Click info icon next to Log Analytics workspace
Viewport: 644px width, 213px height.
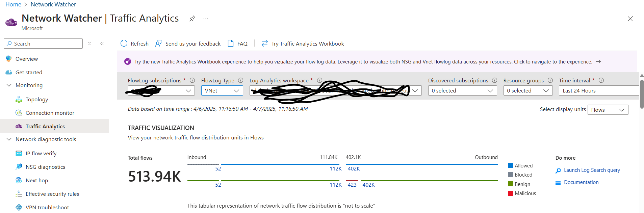[x=319, y=80]
